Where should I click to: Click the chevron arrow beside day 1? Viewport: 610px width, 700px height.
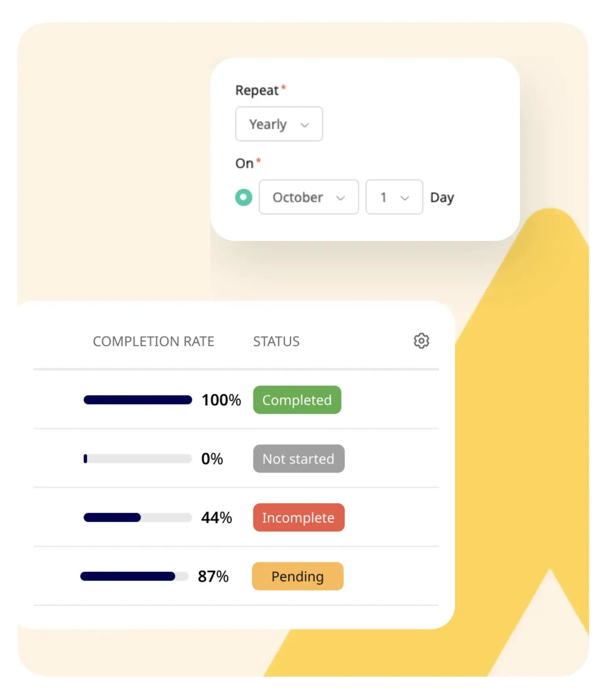click(405, 198)
